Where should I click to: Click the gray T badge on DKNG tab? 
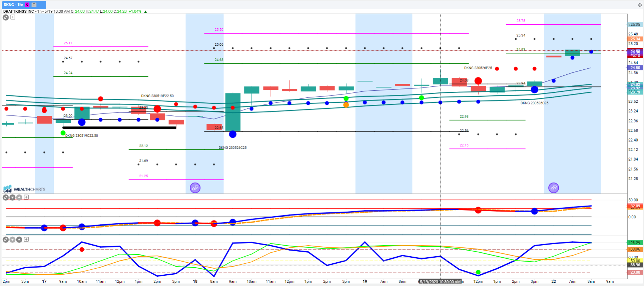(x=34, y=5)
